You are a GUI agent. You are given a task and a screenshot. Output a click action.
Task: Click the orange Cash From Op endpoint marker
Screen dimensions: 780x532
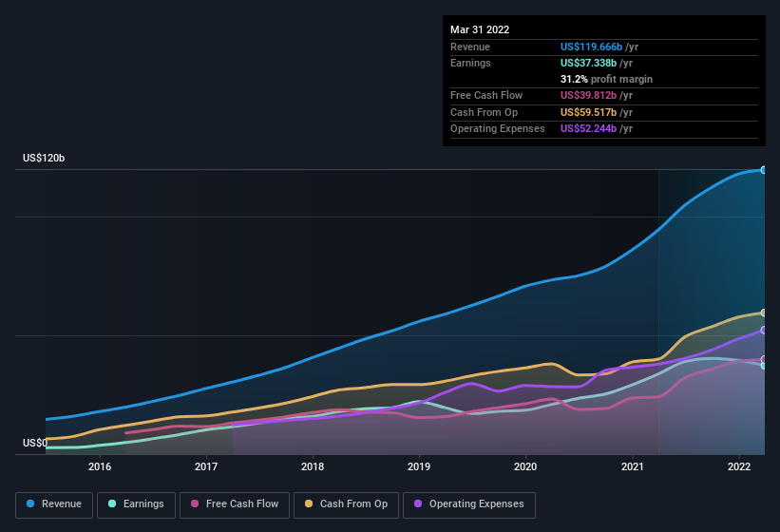(764, 313)
